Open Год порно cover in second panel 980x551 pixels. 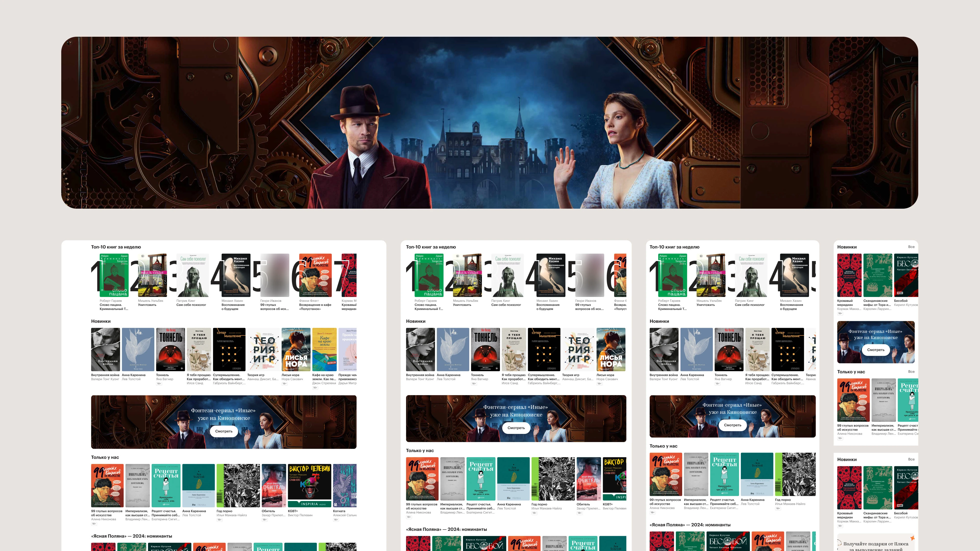click(553, 479)
